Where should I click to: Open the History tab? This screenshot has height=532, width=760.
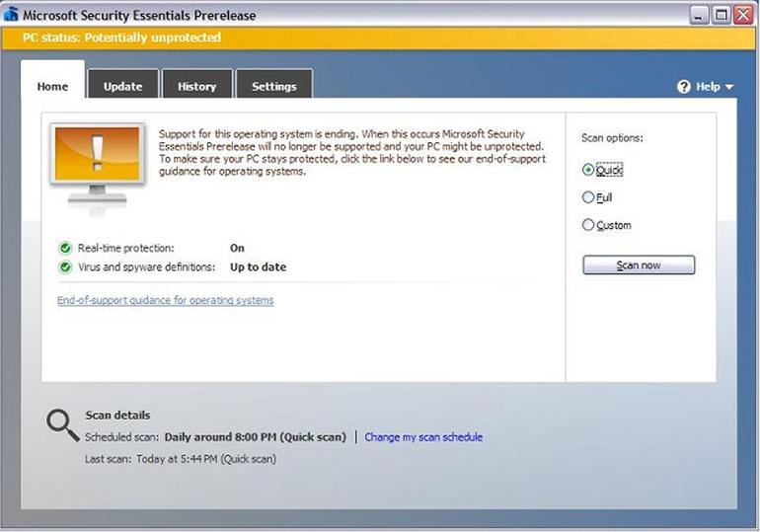pos(196,86)
